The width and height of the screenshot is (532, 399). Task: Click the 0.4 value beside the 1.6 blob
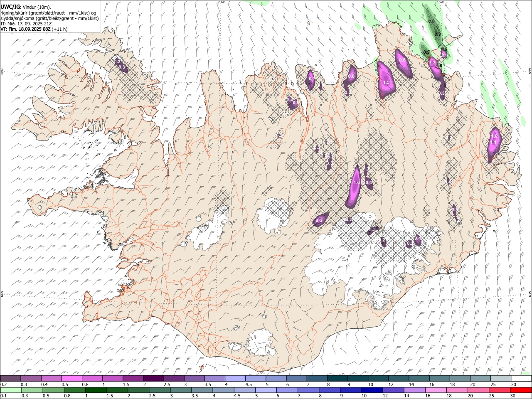(x=369, y=182)
